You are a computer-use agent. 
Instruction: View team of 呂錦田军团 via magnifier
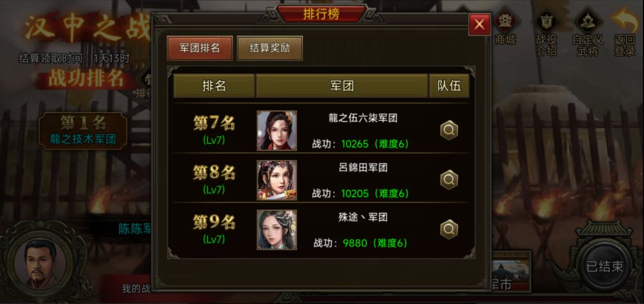tap(449, 180)
